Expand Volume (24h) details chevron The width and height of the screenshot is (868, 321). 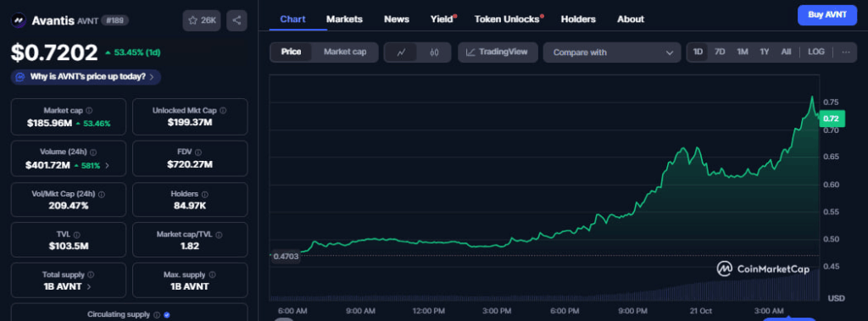click(108, 165)
